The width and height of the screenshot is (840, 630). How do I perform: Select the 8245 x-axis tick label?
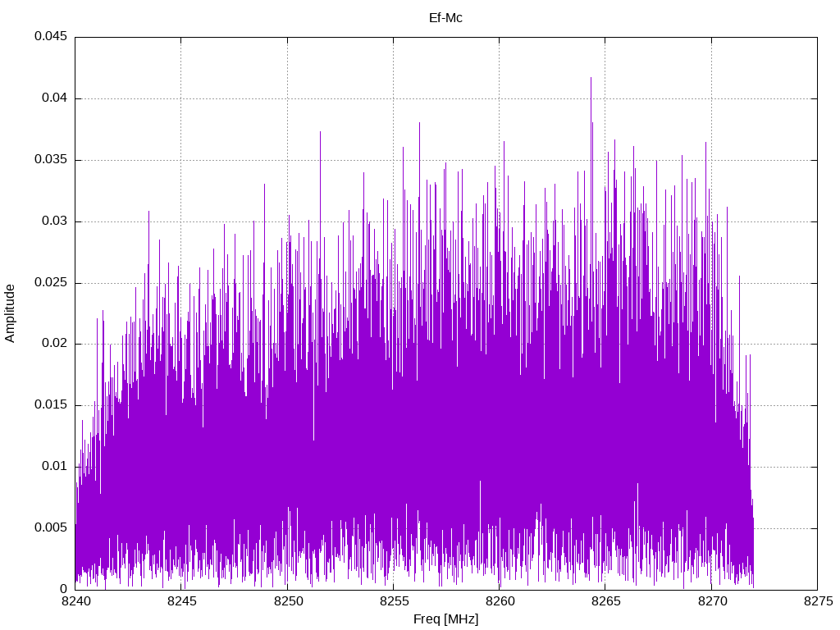coord(181,601)
